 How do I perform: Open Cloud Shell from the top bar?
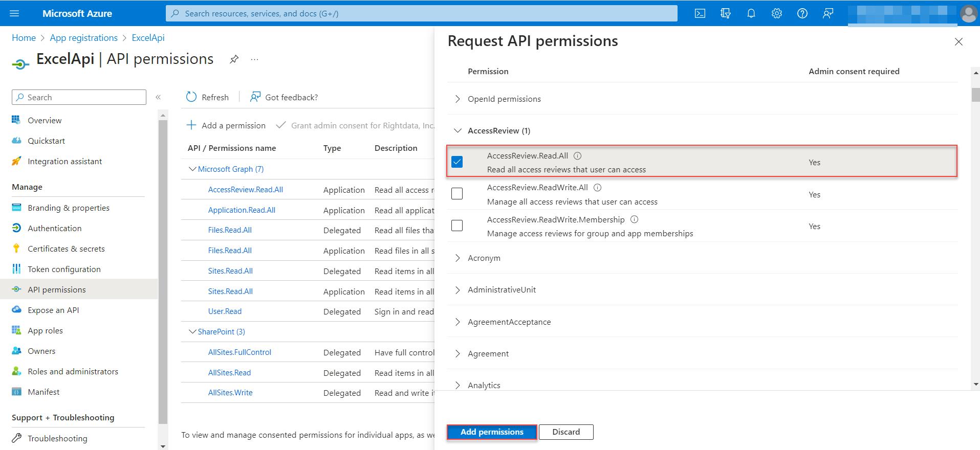(x=700, y=14)
